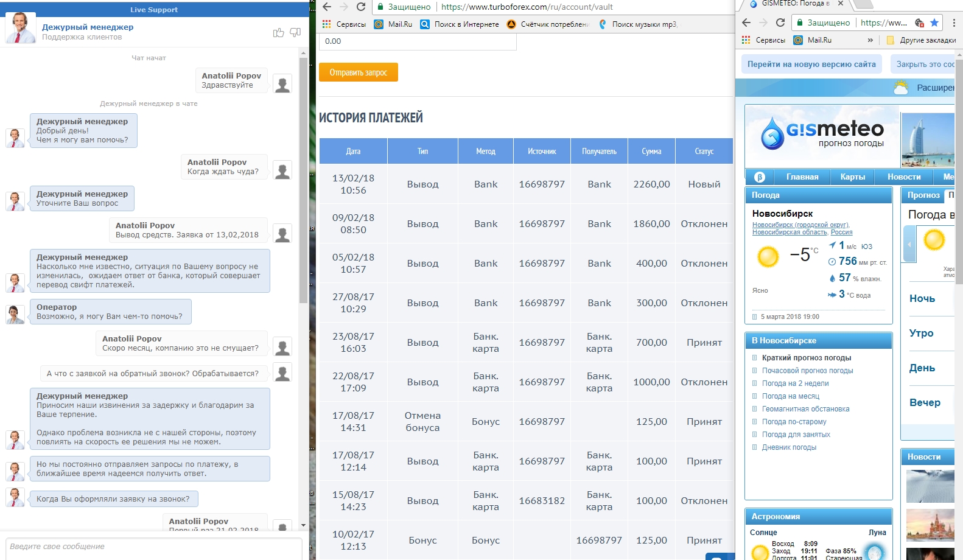This screenshot has width=963, height=560.
Task: Open Краткий прогноз погоды item
Action: click(806, 358)
